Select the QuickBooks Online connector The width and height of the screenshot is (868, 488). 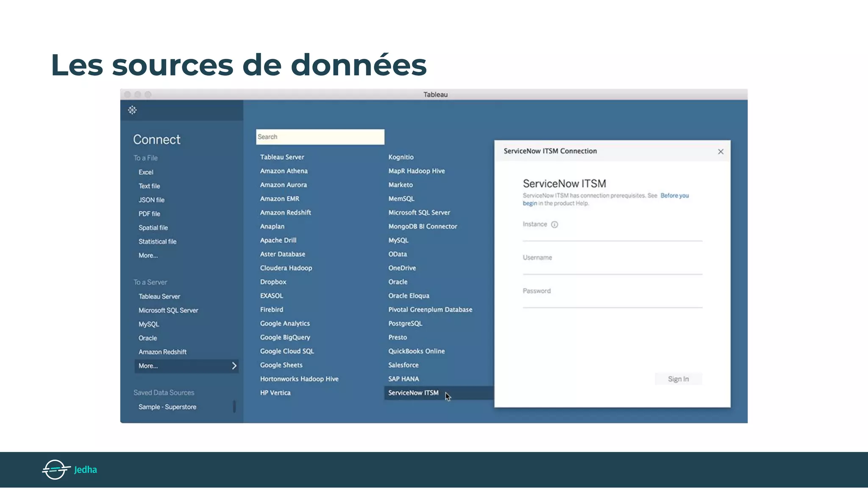(x=417, y=351)
